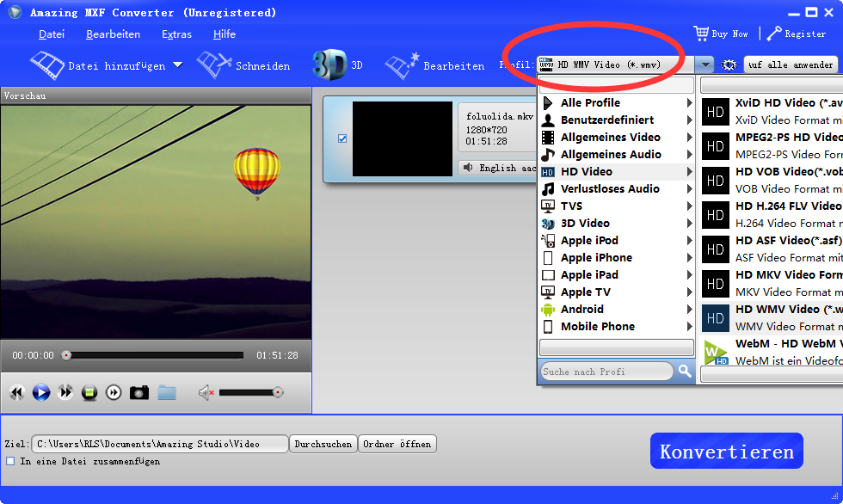Click the profile search magnifier icon

tap(685, 371)
